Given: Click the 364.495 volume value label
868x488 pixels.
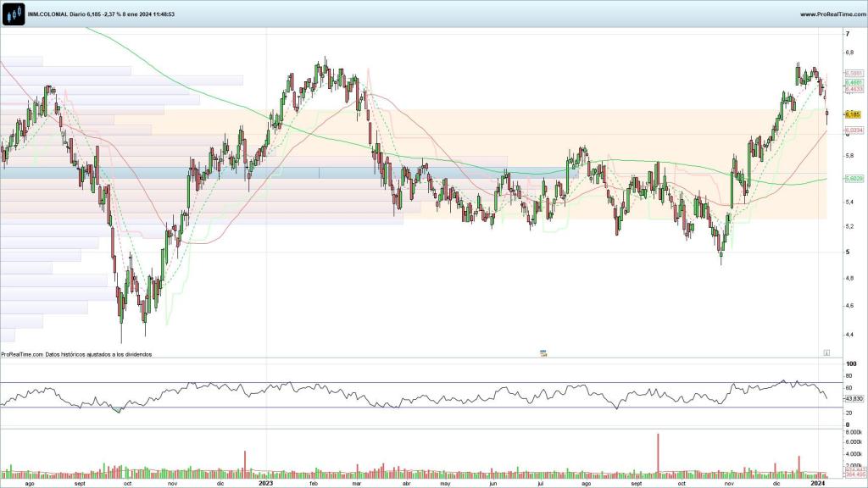Looking at the screenshot, I should (854, 476).
